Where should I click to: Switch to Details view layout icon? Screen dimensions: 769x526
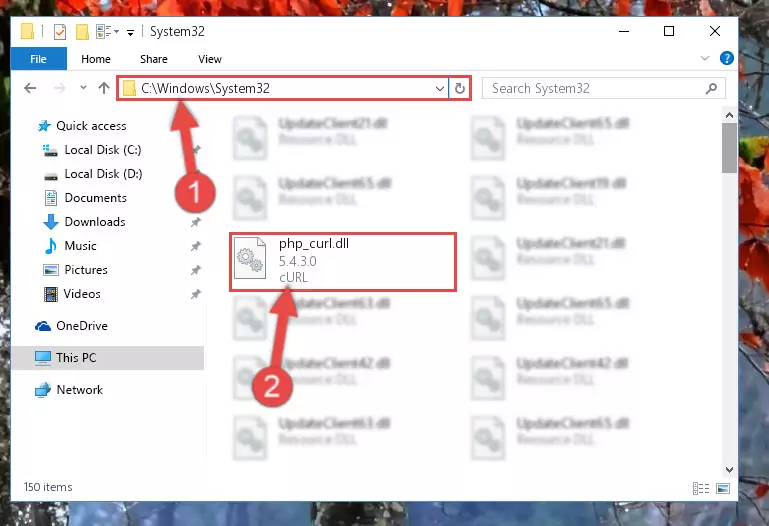pos(701,488)
